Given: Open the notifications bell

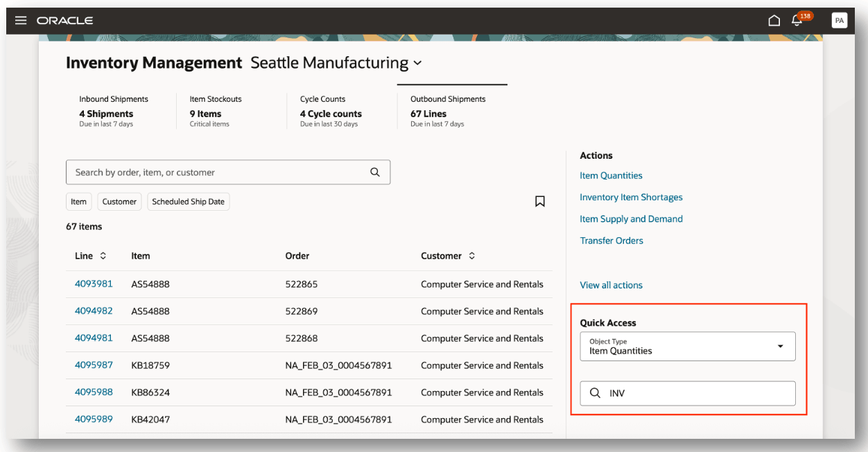Looking at the screenshot, I should click(797, 21).
